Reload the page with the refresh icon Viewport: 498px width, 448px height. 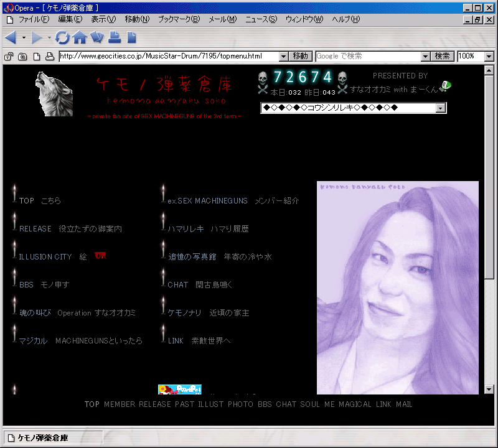tap(62, 37)
